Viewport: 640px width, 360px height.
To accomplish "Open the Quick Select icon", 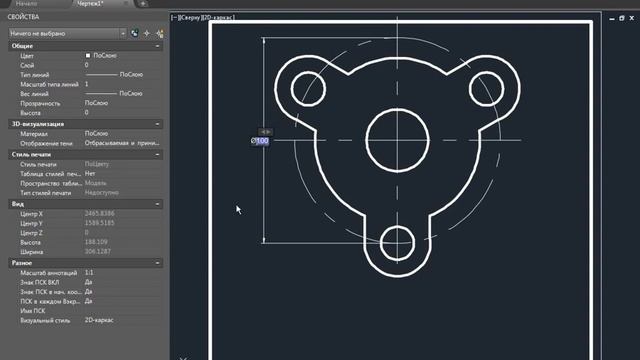I will [x=160, y=33].
